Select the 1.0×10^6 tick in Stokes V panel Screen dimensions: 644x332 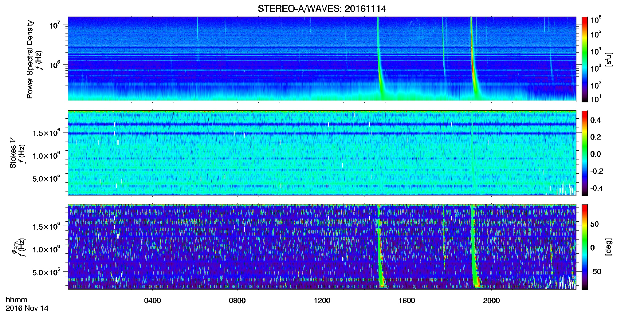pos(46,156)
